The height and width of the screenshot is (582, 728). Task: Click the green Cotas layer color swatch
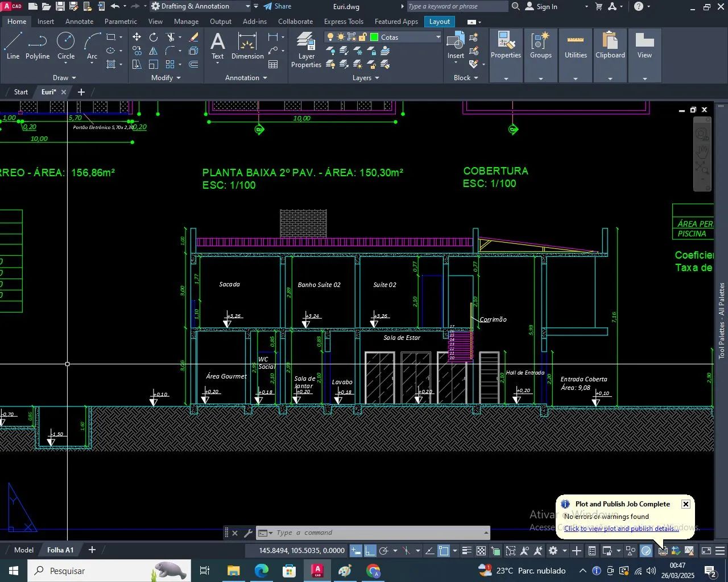[x=374, y=37]
